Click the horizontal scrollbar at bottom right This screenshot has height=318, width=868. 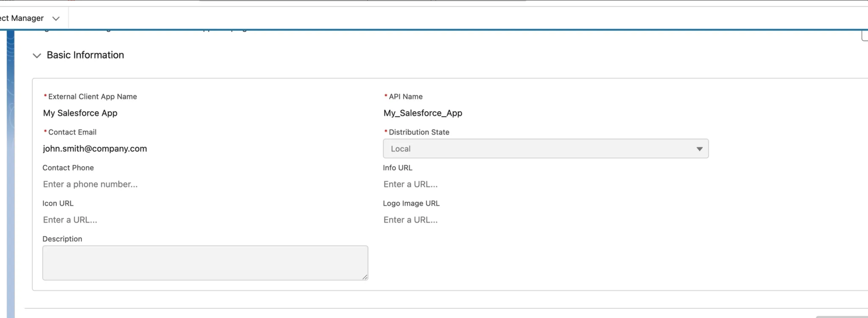pos(842,317)
